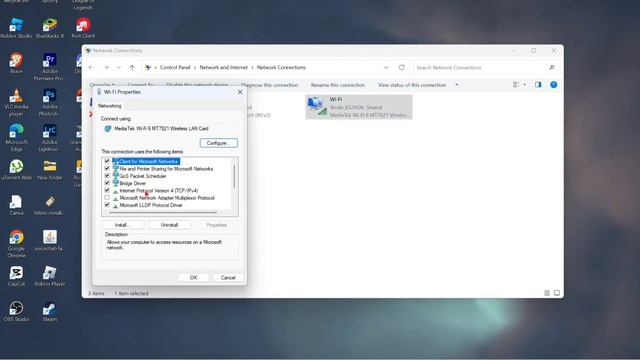The height and width of the screenshot is (360, 640).
Task: Go to the Network and Internet breadcrumb
Action: pyautogui.click(x=224, y=67)
